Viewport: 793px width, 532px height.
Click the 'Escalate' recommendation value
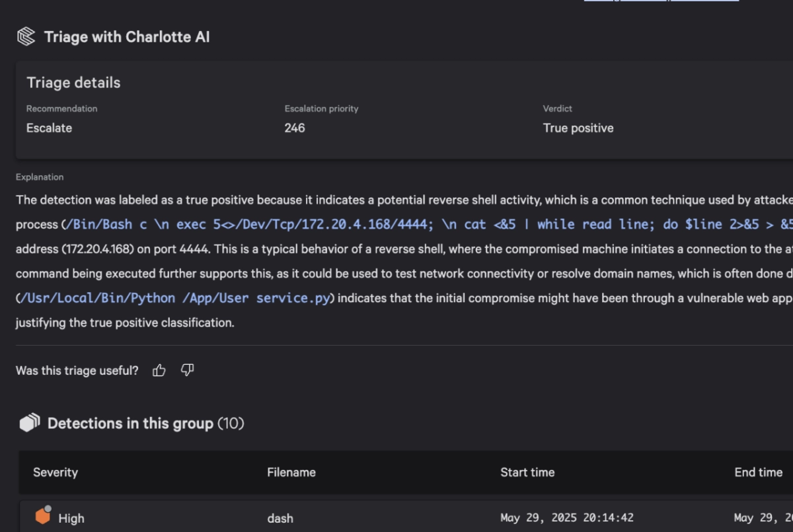coord(49,128)
